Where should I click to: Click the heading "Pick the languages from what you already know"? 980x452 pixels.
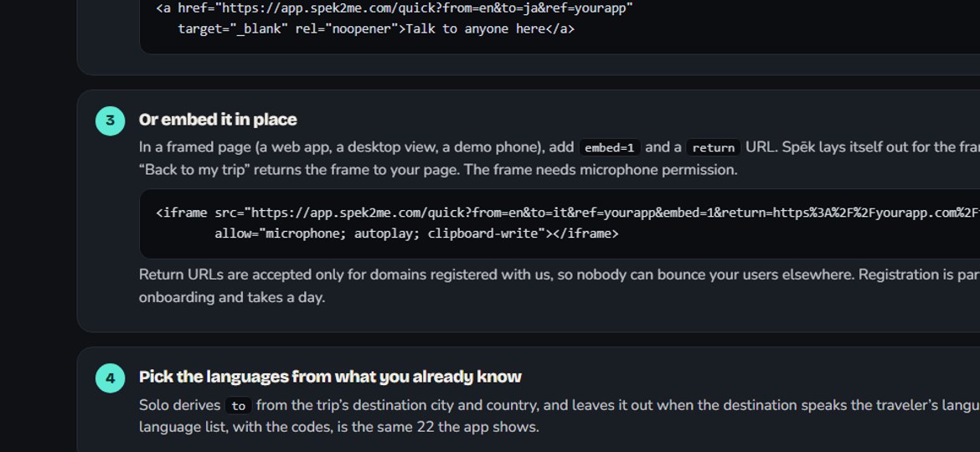(330, 377)
